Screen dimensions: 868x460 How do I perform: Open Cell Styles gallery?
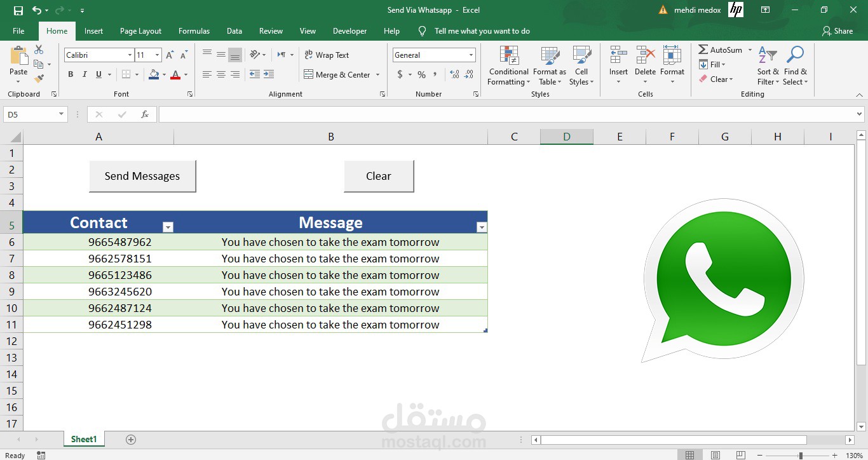point(581,65)
